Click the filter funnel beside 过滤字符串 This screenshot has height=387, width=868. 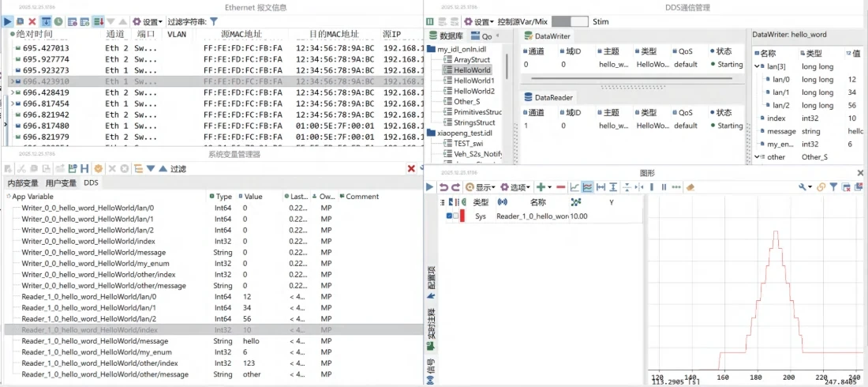[x=214, y=21]
